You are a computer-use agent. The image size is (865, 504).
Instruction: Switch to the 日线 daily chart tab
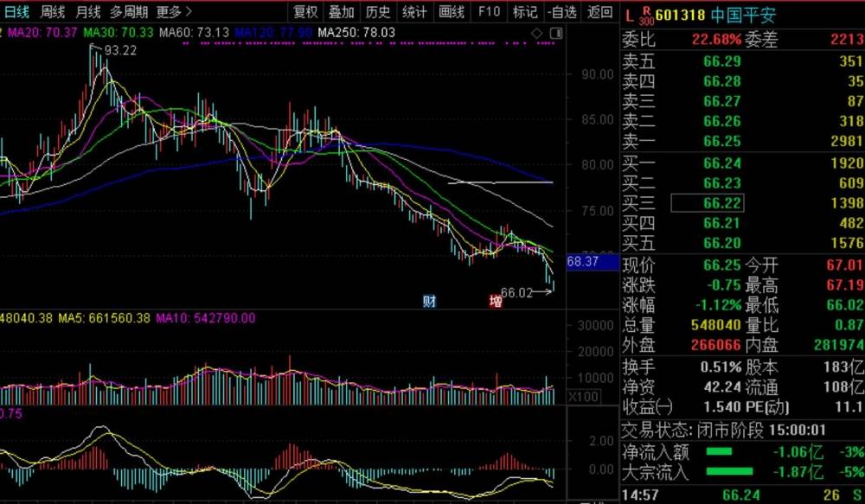click(16, 11)
